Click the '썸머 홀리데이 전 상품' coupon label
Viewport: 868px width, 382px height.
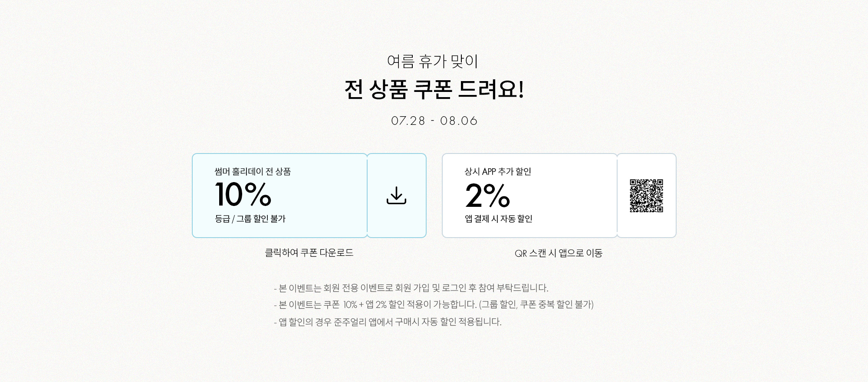[x=253, y=171]
